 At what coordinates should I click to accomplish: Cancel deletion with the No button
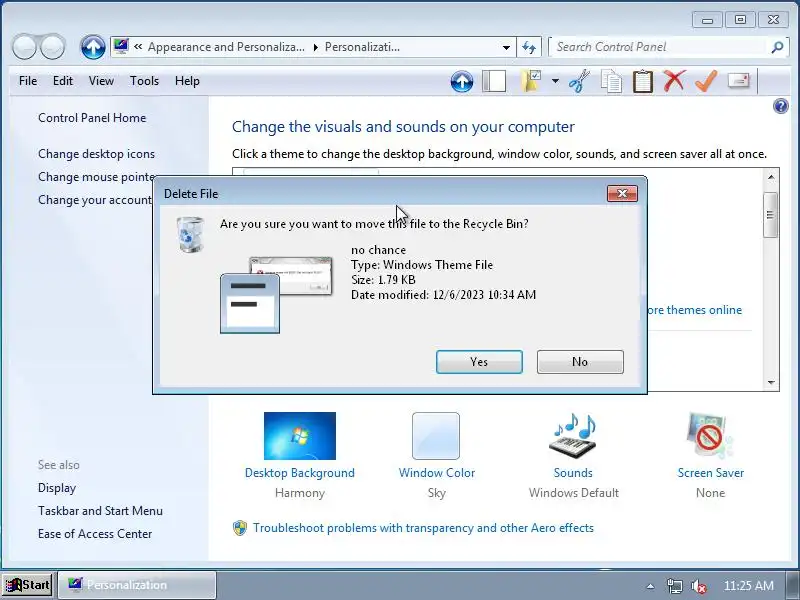[x=580, y=362]
